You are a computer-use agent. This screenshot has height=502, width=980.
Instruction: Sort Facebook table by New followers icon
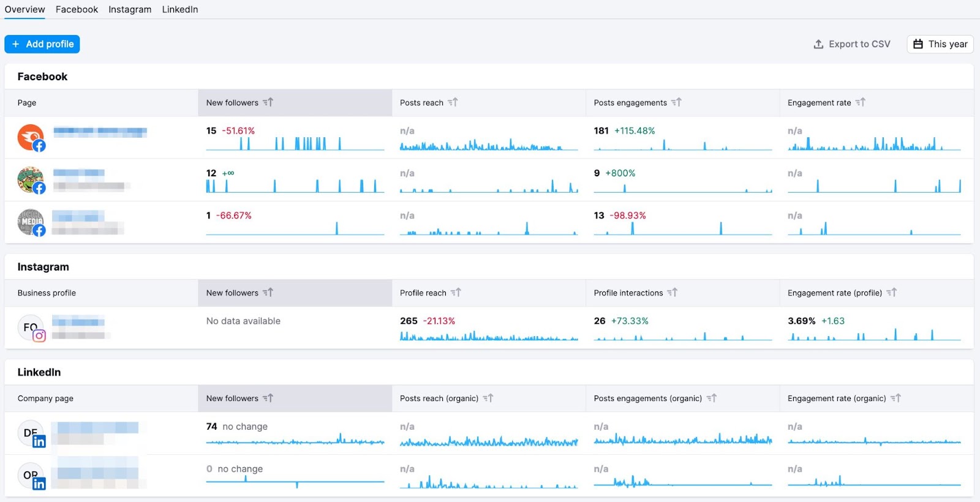click(x=268, y=102)
